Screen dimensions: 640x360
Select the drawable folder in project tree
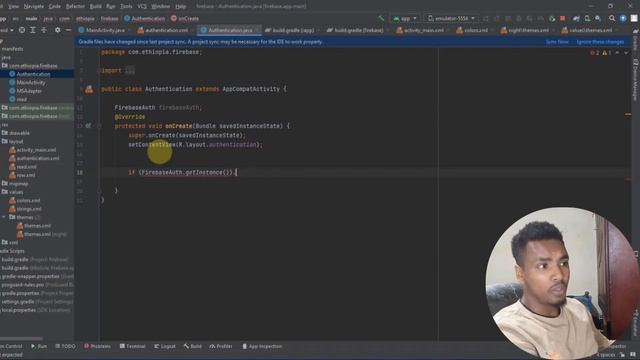click(x=16, y=133)
